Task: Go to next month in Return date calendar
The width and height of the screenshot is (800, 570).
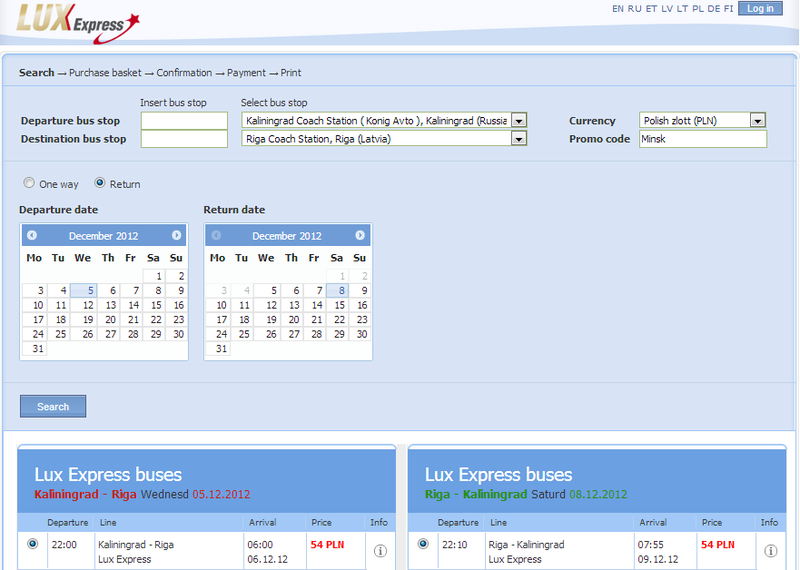Action: tap(360, 235)
